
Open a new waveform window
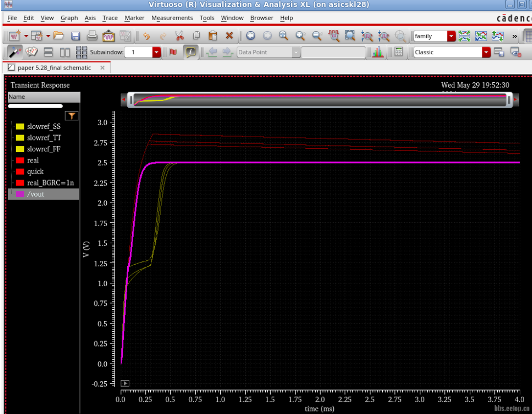(x=15, y=36)
